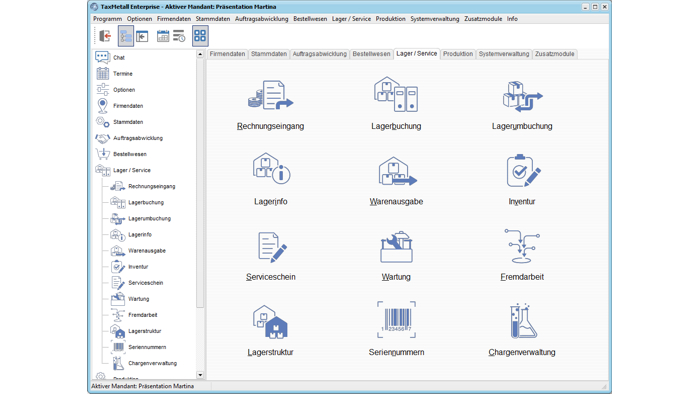The height and width of the screenshot is (394, 700).
Task: Open the Fremdarbeit workflow icon
Action: (x=522, y=246)
